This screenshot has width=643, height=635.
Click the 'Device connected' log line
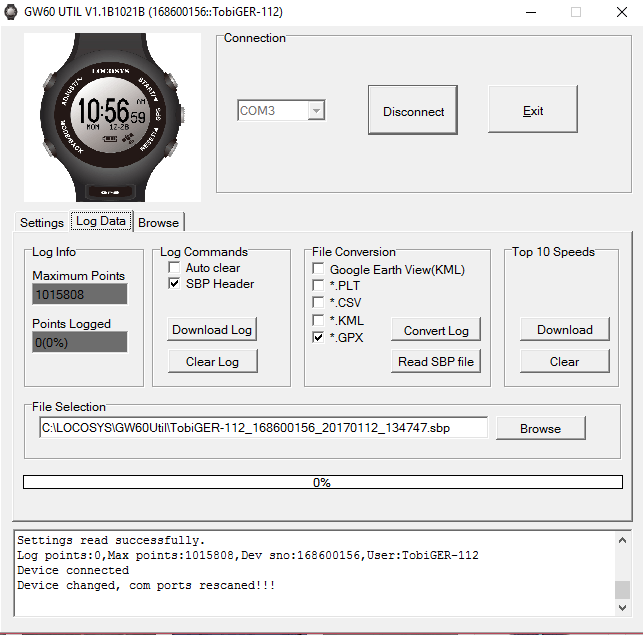click(73, 570)
